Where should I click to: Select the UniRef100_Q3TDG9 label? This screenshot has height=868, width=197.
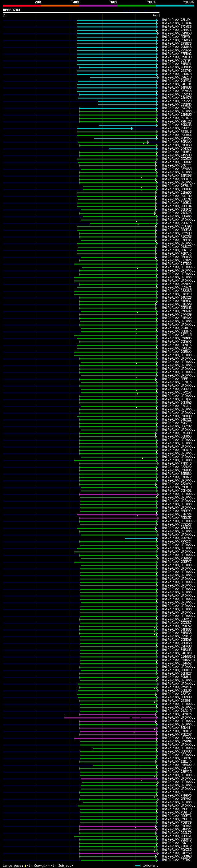176,264
